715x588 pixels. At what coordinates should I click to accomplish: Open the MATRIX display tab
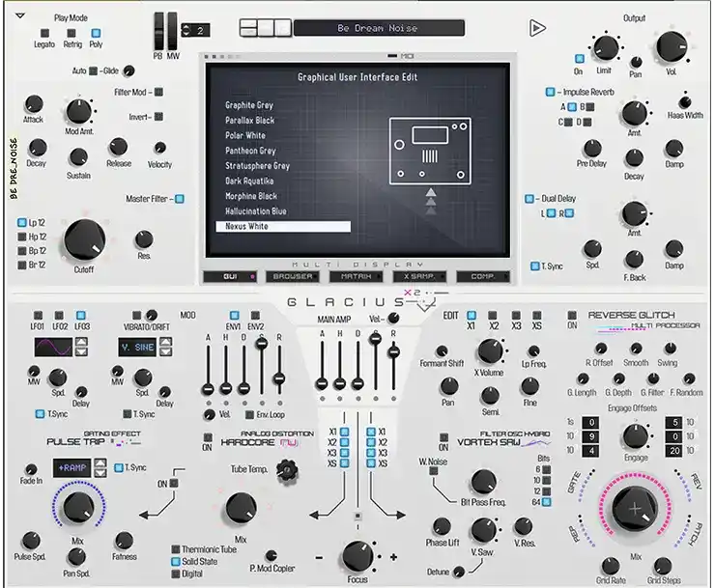(x=357, y=276)
